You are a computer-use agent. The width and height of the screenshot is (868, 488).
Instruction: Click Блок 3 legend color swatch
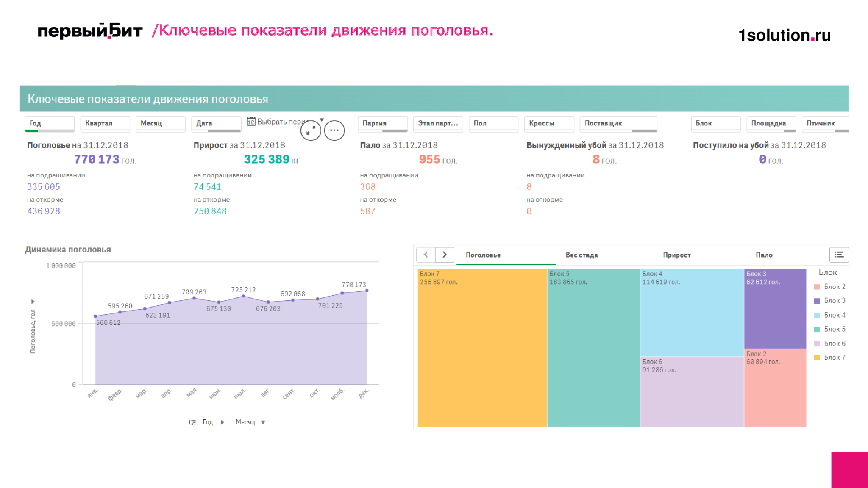point(817,301)
